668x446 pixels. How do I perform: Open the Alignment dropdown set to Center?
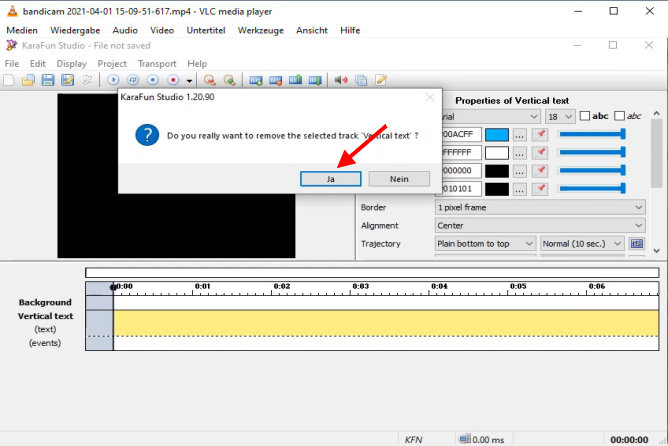540,225
